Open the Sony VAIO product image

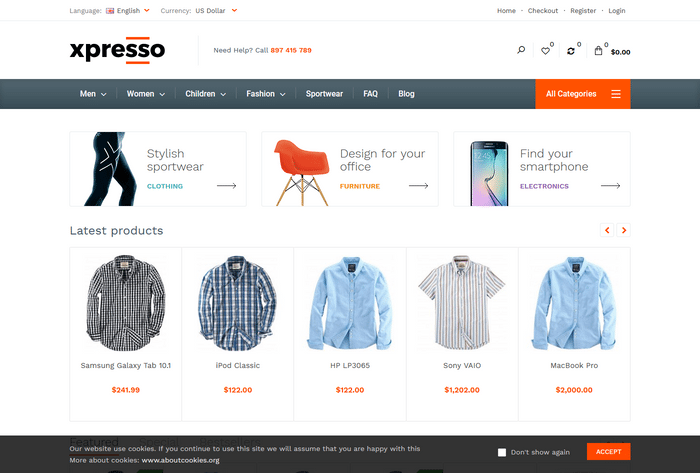[462, 303]
